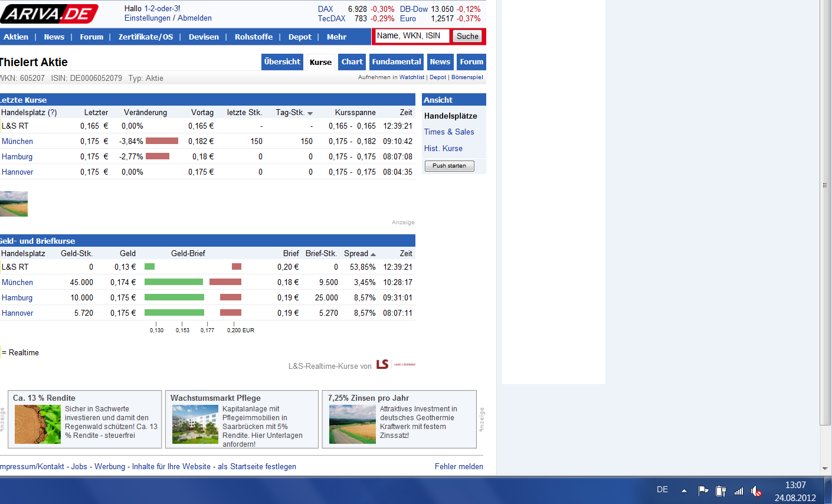
Task: Click als Startseite festlegen link
Action: 257,466
